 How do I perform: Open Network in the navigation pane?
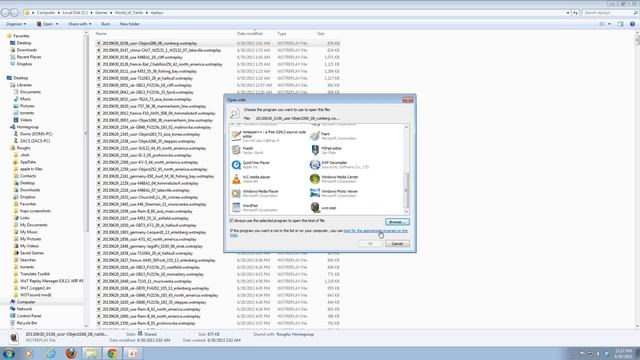[x=24, y=309]
